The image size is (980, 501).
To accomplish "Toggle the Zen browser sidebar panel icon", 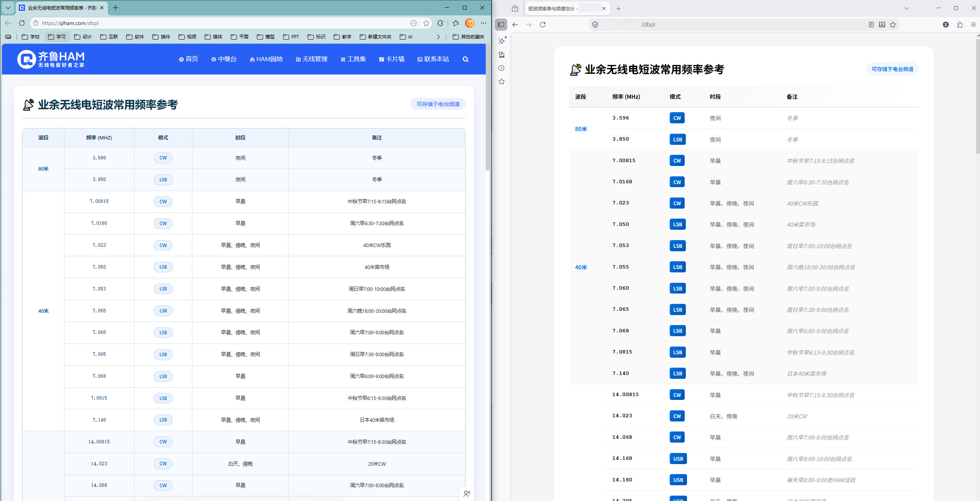I will coord(501,25).
